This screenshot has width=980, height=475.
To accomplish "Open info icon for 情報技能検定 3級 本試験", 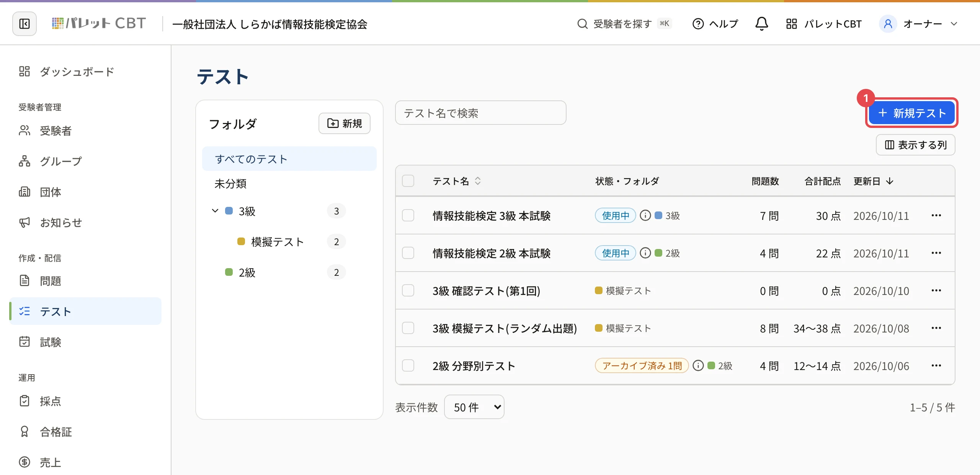I will tap(645, 216).
